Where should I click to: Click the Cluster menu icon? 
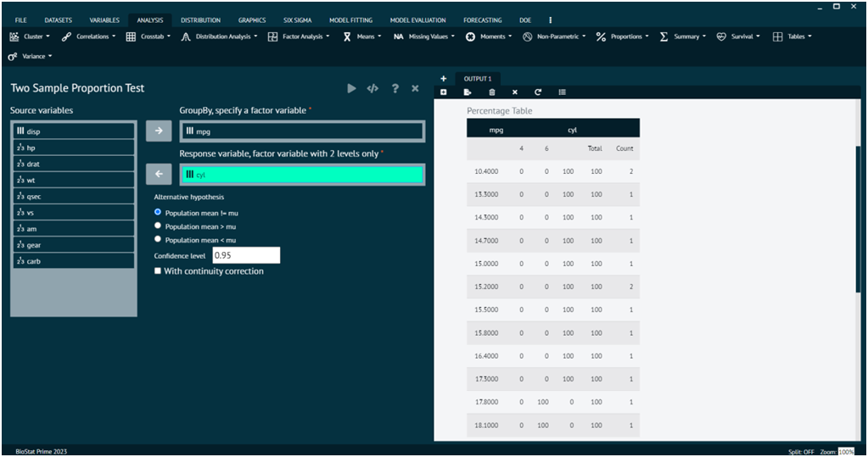pos(14,36)
